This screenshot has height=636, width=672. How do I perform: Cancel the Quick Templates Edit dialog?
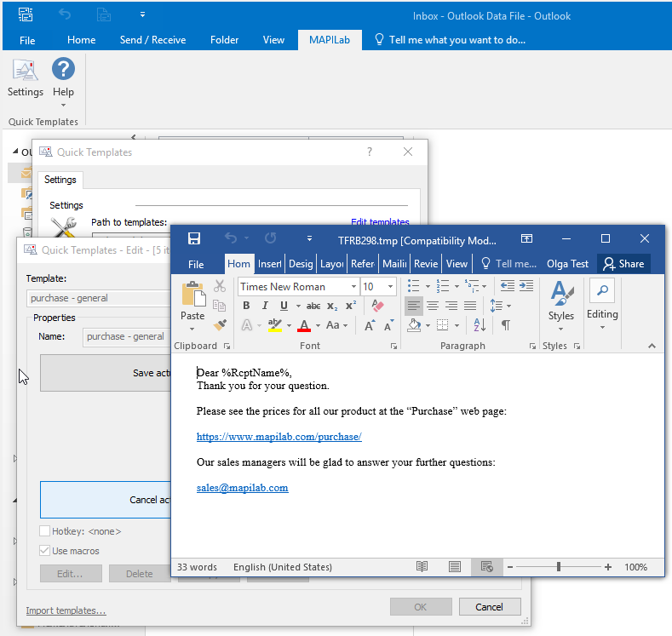point(490,607)
